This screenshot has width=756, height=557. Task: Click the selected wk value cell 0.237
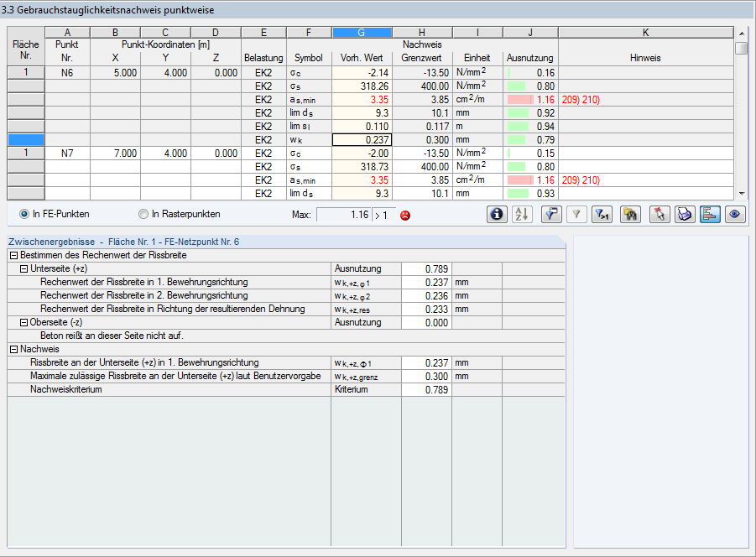tap(362, 140)
